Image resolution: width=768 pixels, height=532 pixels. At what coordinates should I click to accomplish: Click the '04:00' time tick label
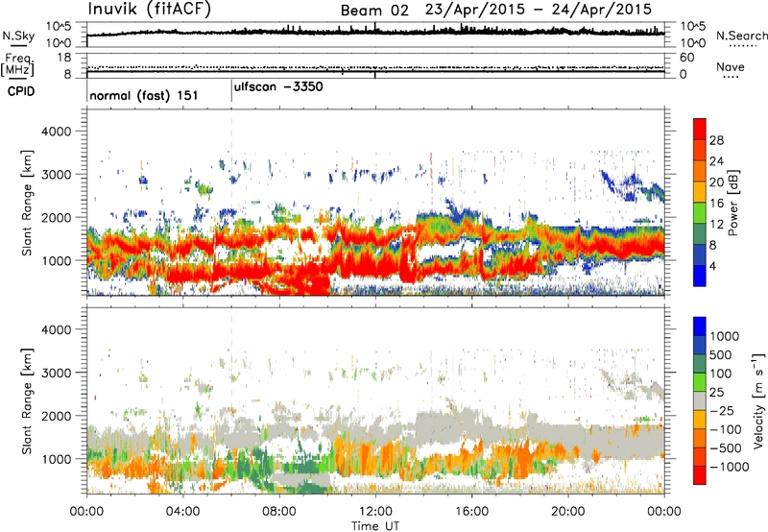point(182,512)
